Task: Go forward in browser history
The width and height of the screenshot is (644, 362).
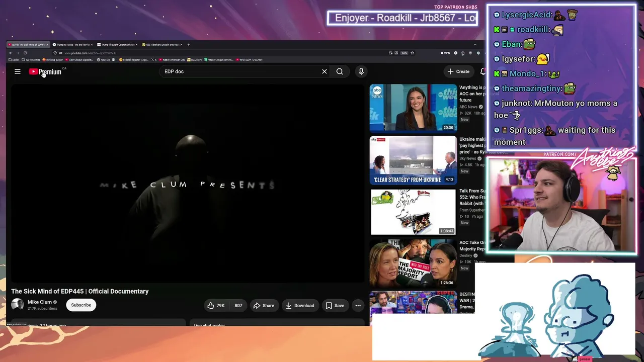Action: [18, 53]
